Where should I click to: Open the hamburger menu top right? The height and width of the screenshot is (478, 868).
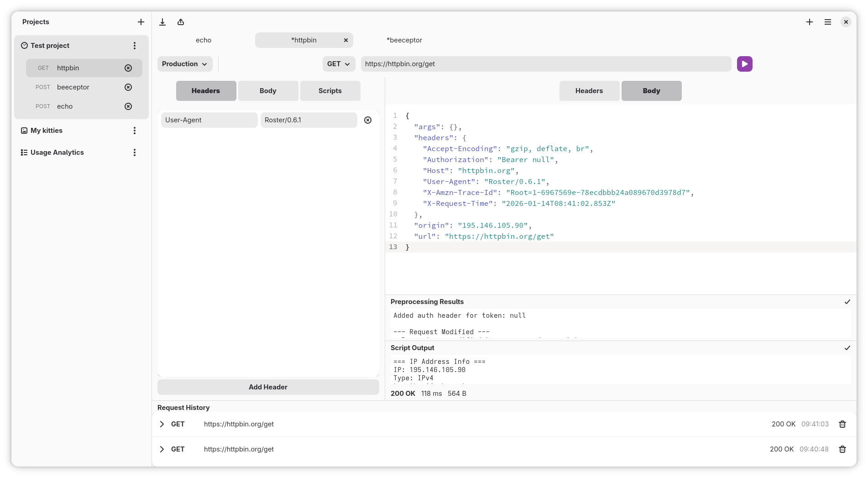pyautogui.click(x=827, y=22)
